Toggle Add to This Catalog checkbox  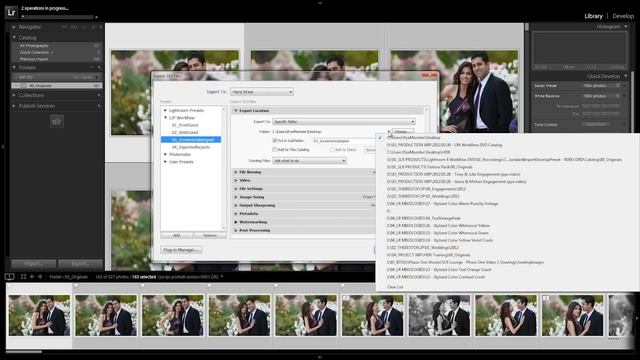pyautogui.click(x=275, y=150)
